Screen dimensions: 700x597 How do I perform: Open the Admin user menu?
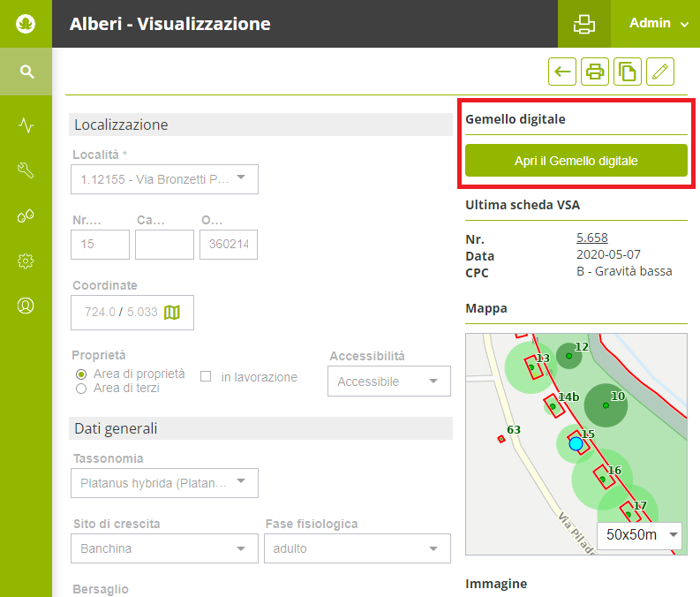click(658, 24)
